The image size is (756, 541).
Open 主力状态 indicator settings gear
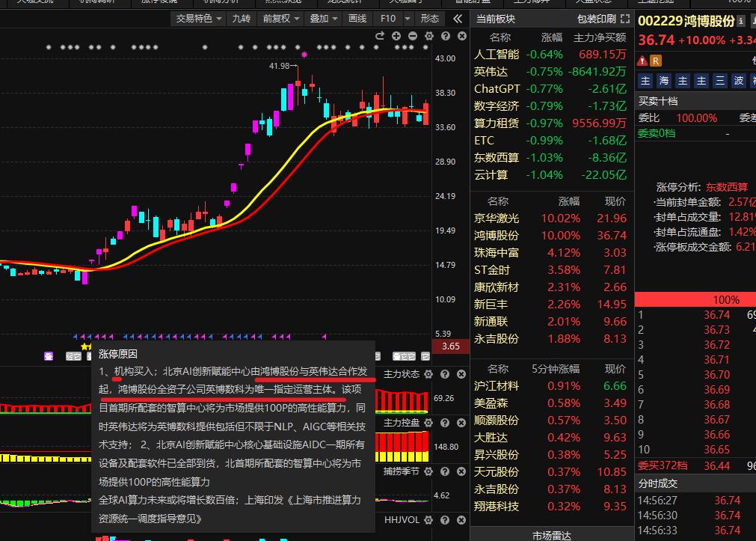(x=428, y=374)
